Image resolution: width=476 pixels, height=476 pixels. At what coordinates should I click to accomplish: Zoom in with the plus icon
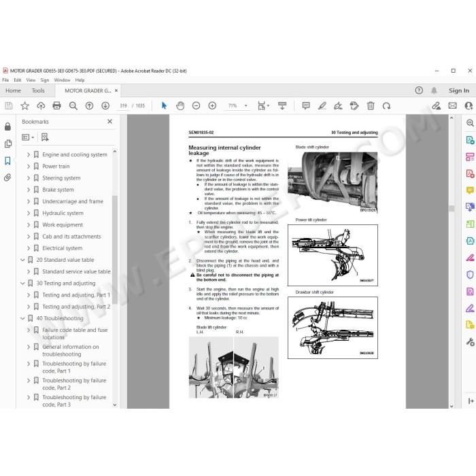pos(212,105)
